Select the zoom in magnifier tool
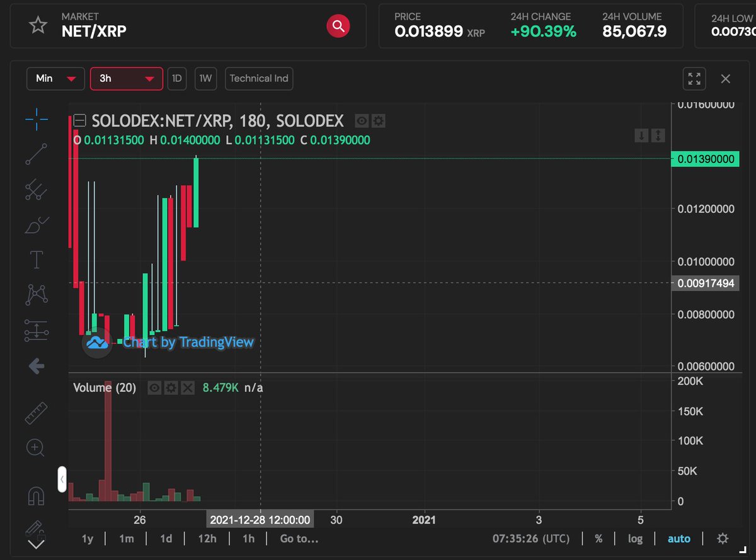The width and height of the screenshot is (756, 560). pos(36,449)
